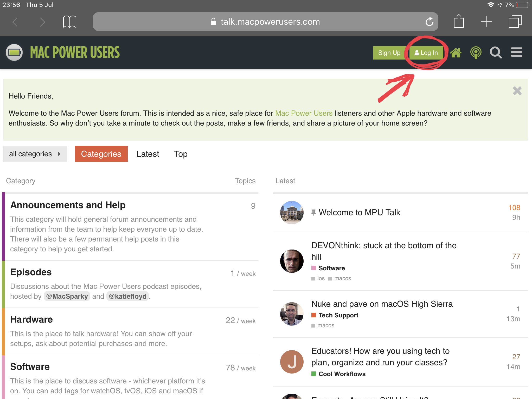532x399 pixels.
Task: Click the 13m activity time
Action: click(x=513, y=319)
